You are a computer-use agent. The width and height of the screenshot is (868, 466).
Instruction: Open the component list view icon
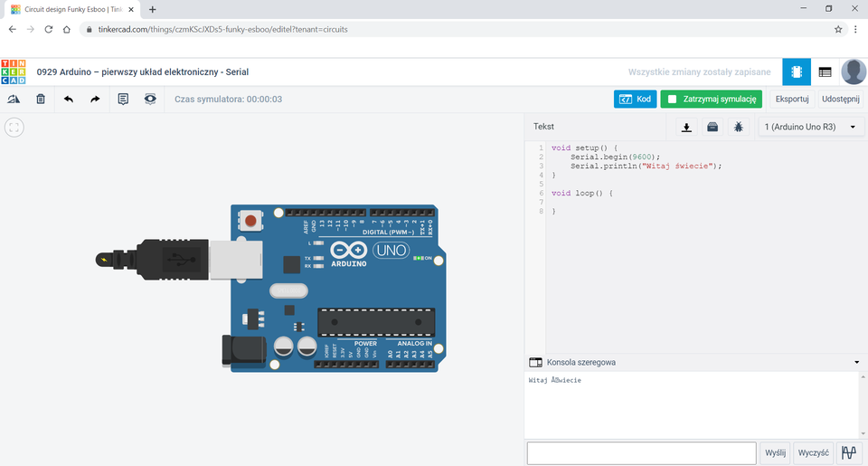(x=825, y=72)
